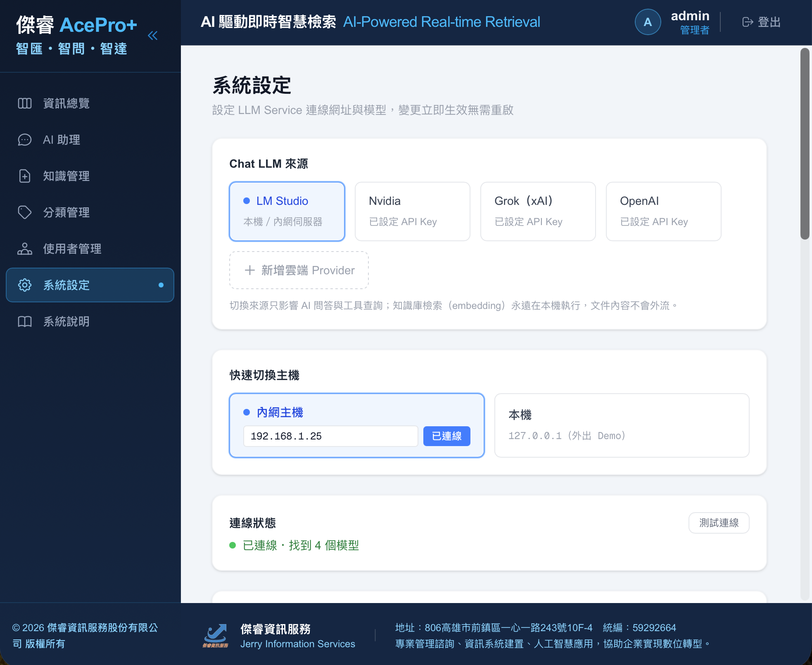Click the 分類管理 tag icon
The image size is (812, 665).
pos(25,212)
